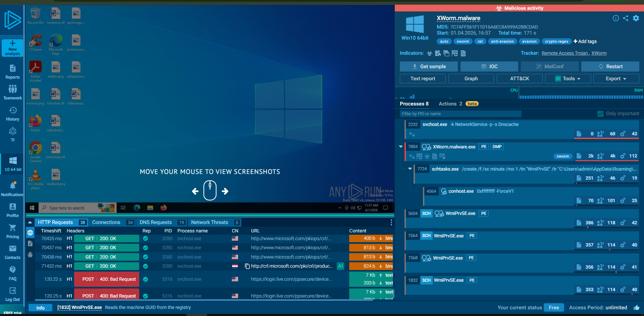Select the conhost.exe 4564 process row
This screenshot has width=644, height=316.
tap(531, 196)
